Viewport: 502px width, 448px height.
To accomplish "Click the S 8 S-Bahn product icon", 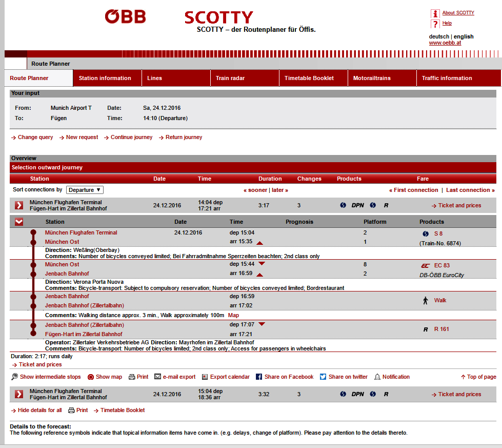I will (426, 233).
